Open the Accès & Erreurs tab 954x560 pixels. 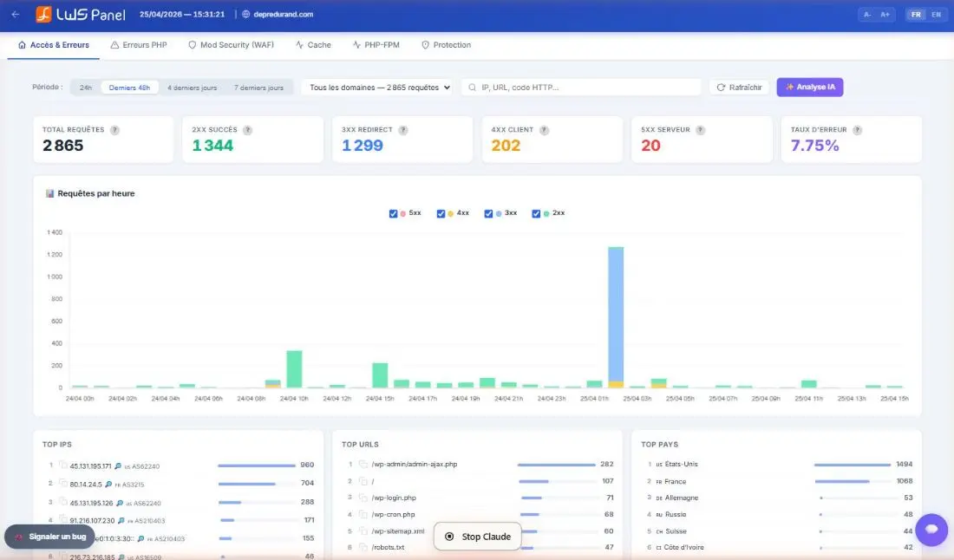(x=54, y=45)
